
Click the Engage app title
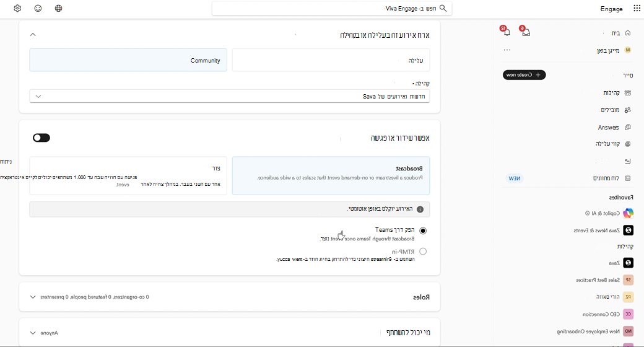pos(612,9)
